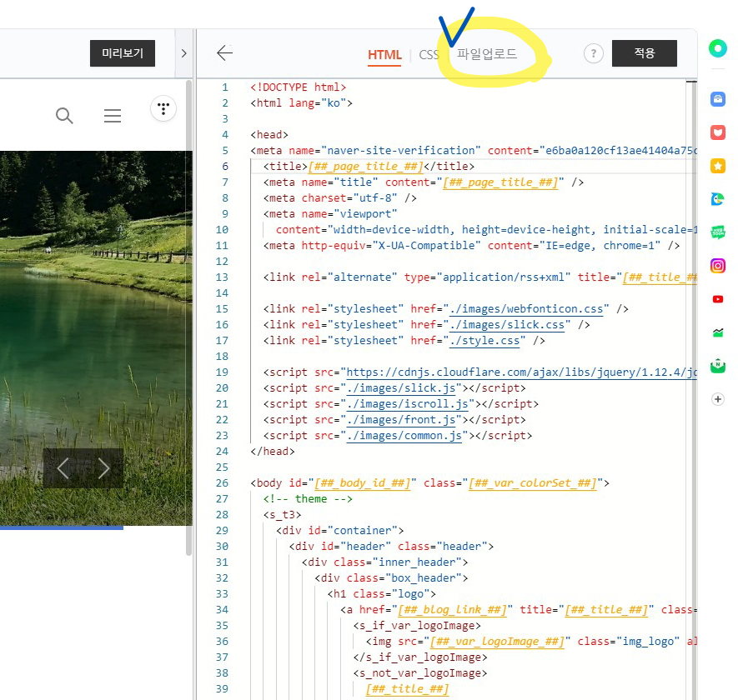Open the Naver Mail envelope sidebar icon
Screen dimensions: 738x700
pyautogui.click(x=717, y=366)
